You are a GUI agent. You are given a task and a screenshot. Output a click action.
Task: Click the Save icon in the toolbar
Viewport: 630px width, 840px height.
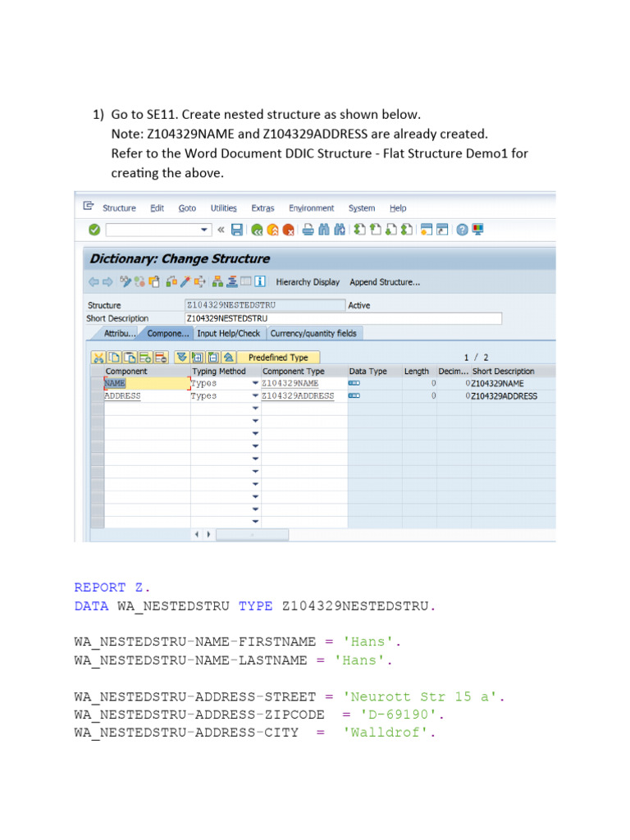pyautogui.click(x=237, y=230)
